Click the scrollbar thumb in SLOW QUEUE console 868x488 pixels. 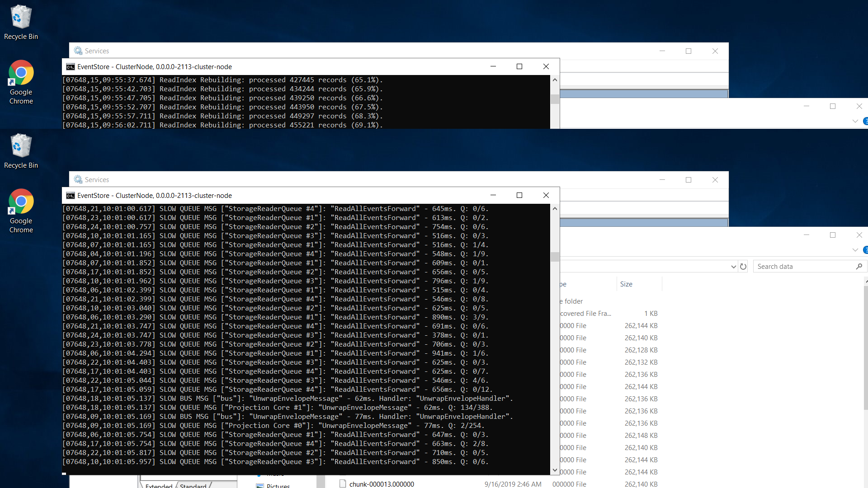tap(555, 257)
